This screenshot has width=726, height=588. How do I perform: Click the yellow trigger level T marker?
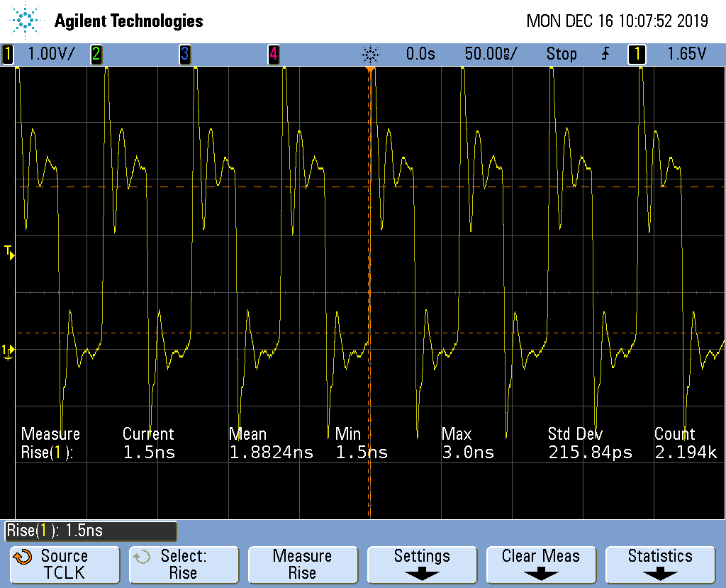(9, 251)
